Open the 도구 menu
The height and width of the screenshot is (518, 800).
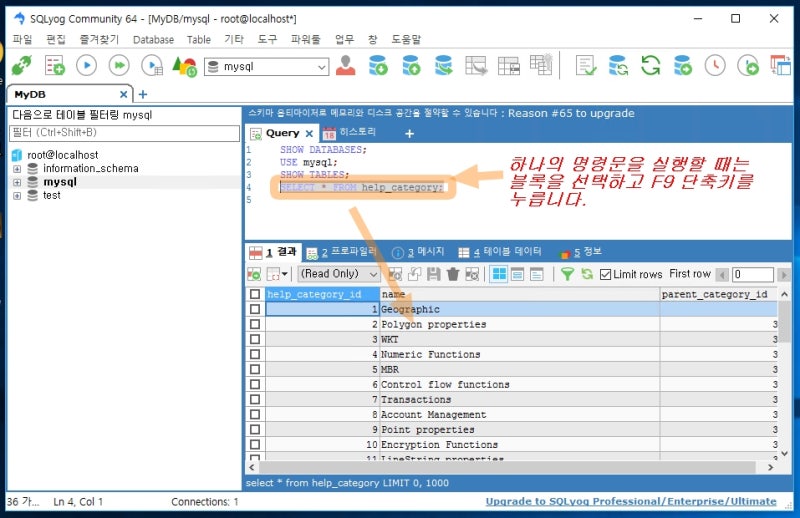[x=267, y=39]
